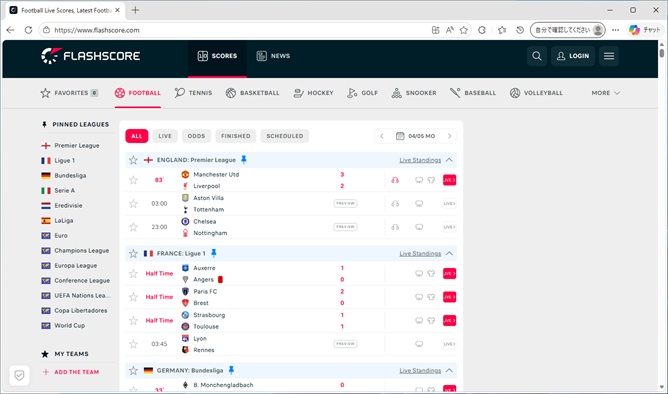Star the Lyon vs Rennes match
The height and width of the screenshot is (394, 668).
tap(133, 344)
